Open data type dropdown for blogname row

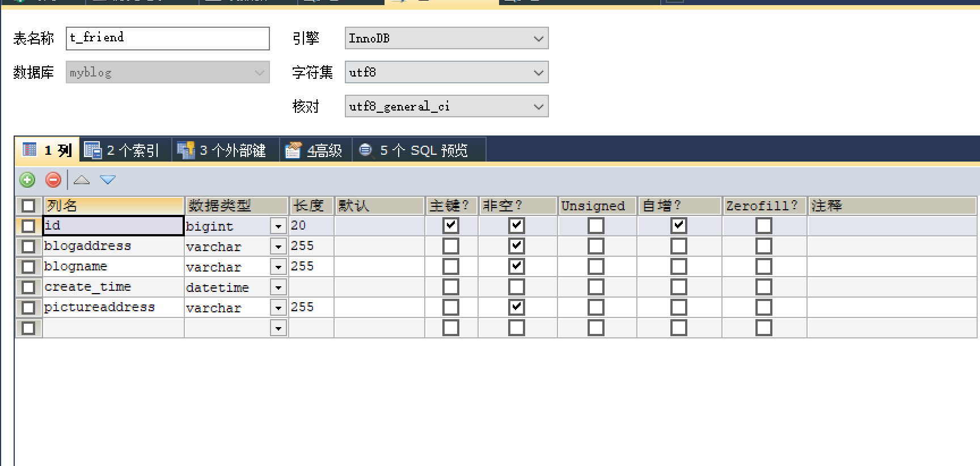(278, 267)
